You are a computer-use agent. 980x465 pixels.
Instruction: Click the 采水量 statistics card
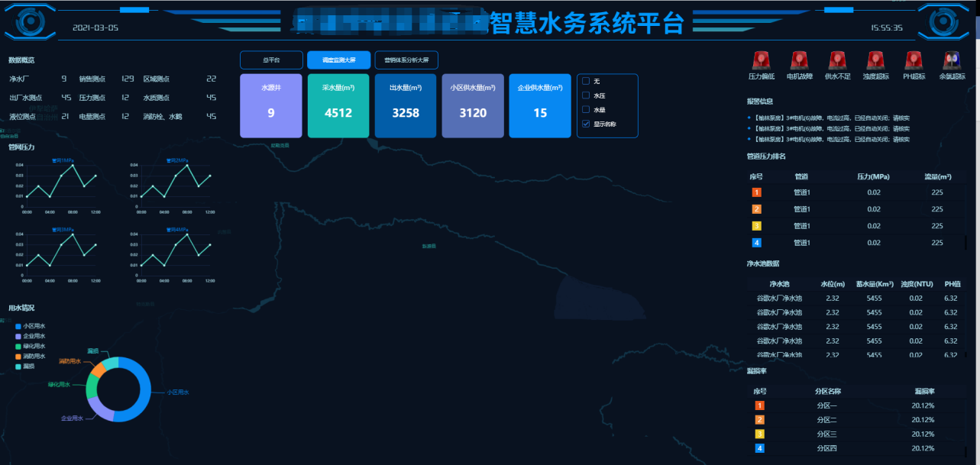[x=338, y=105]
